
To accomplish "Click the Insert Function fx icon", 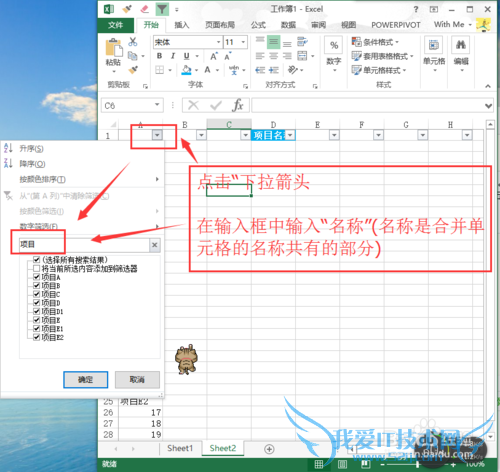I will (238, 105).
